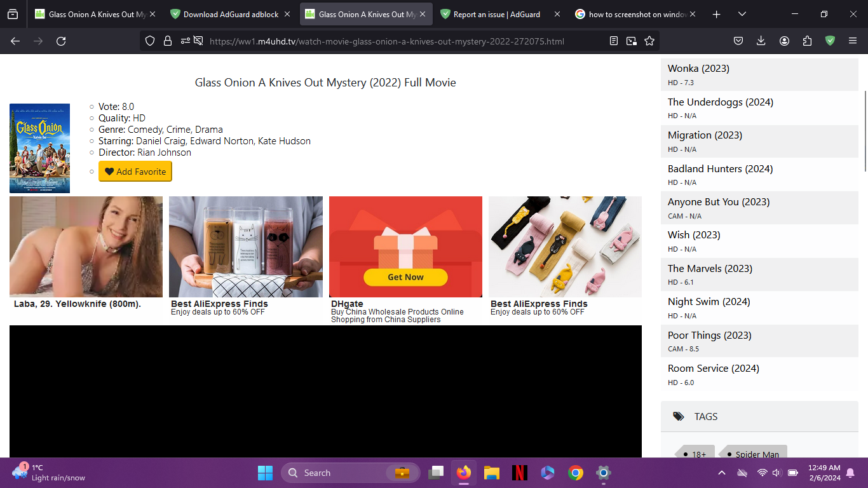868x488 pixels.
Task: Open Firefox account icon
Action: (x=784, y=41)
